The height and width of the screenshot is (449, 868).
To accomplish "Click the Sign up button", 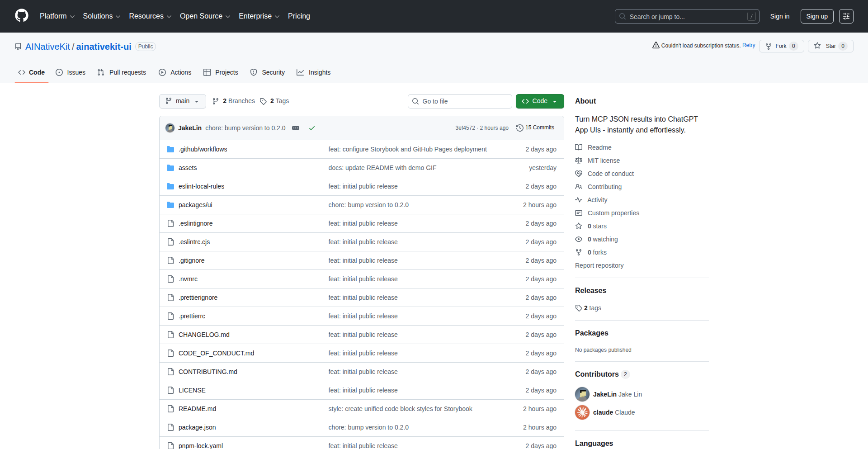I will click(816, 16).
